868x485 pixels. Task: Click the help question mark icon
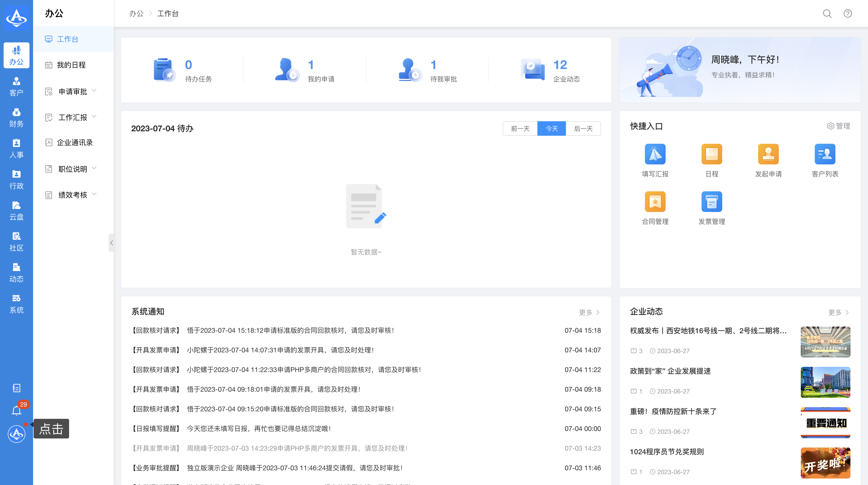point(847,13)
